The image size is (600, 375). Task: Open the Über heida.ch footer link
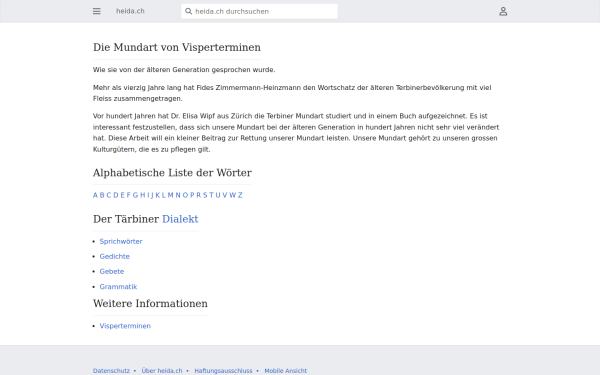pyautogui.click(x=162, y=371)
